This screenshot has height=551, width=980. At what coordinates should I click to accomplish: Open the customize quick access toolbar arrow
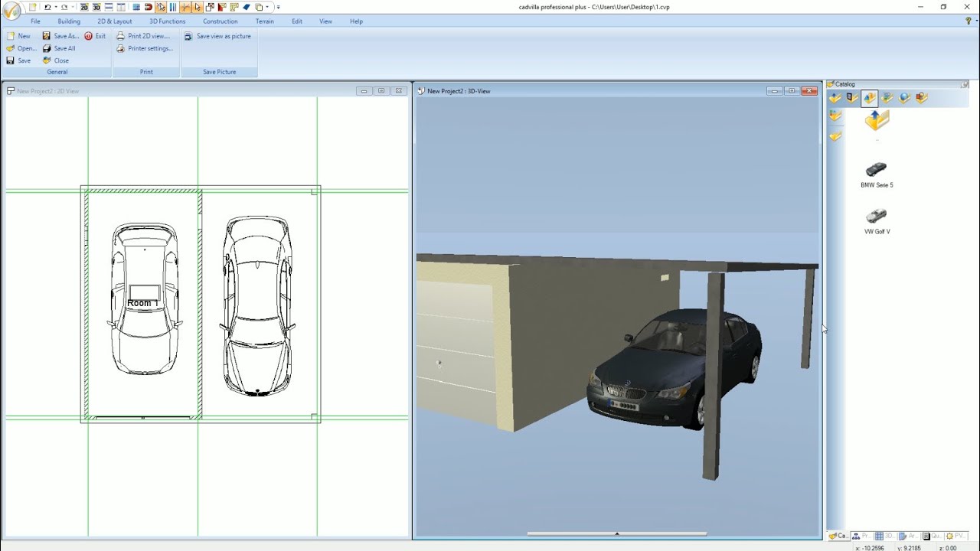pos(279,7)
